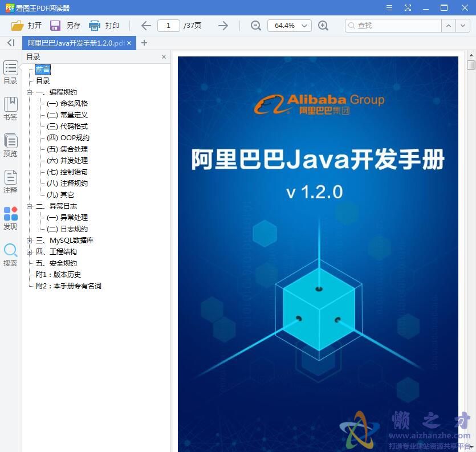
Task: Open a new tab with the plus button
Action: pos(143,42)
